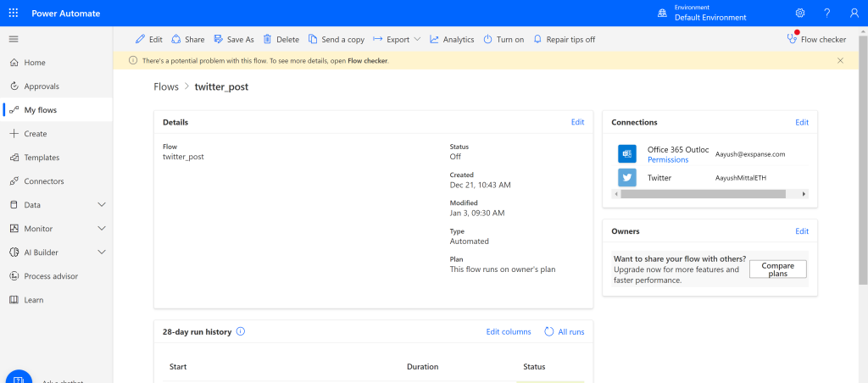This screenshot has width=868, height=383.
Task: Open Flow checker stethoscope icon
Action: 792,39
